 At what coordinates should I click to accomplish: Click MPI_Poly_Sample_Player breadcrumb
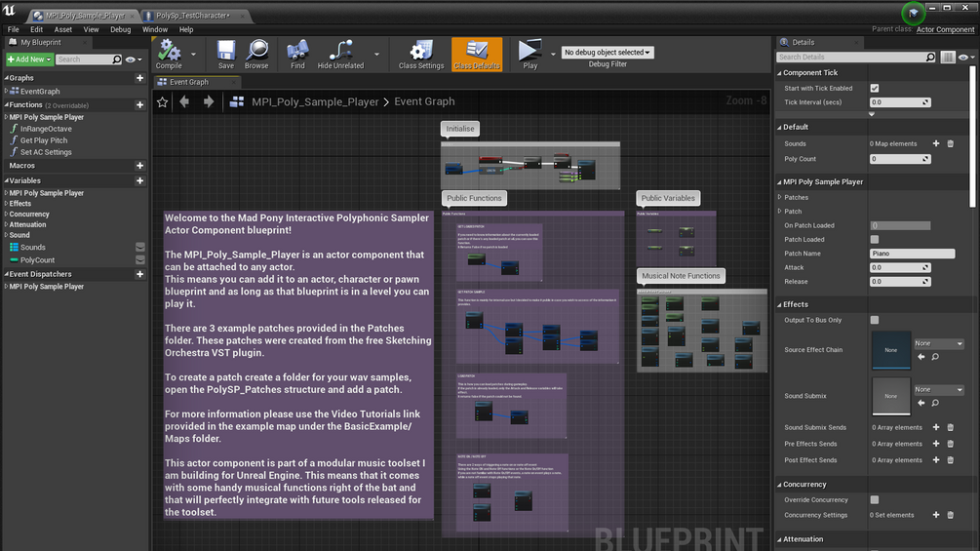click(315, 101)
